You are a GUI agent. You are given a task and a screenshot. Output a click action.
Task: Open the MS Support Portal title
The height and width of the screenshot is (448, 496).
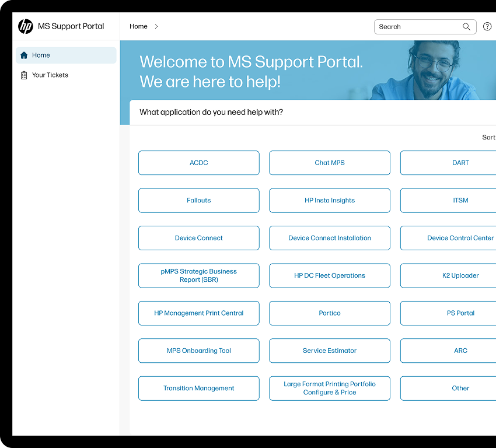point(71,26)
